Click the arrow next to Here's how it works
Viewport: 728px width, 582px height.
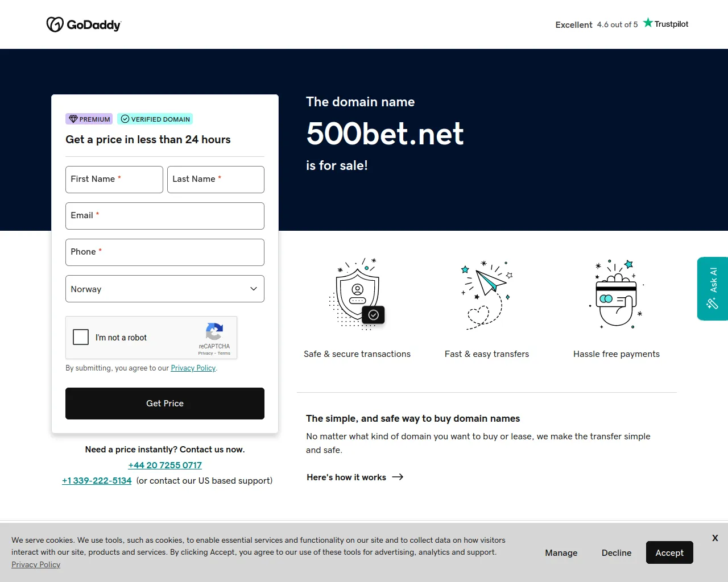coord(398,477)
